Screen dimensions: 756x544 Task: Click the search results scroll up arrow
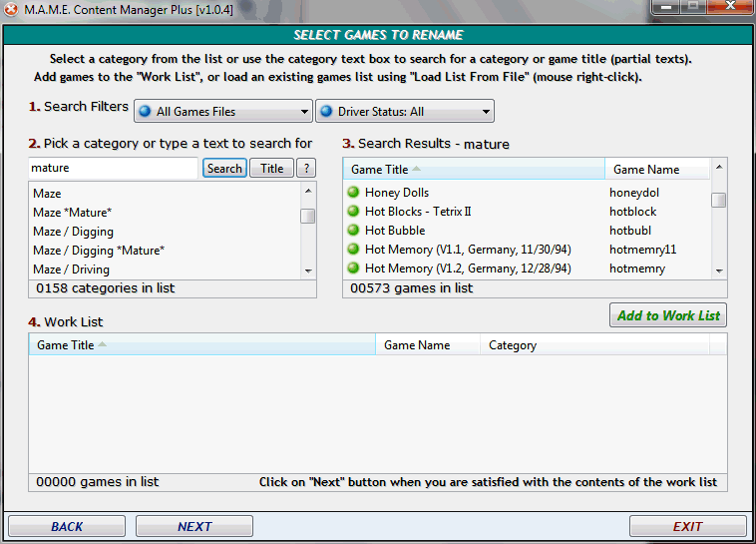[719, 167]
